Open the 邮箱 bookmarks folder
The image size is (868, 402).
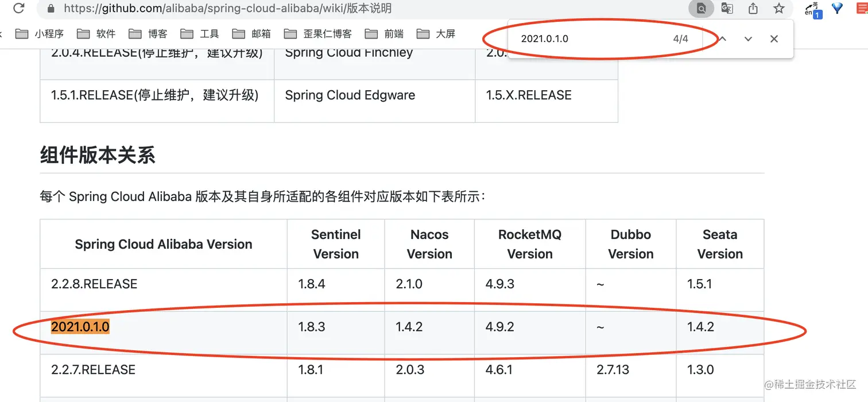coord(251,34)
